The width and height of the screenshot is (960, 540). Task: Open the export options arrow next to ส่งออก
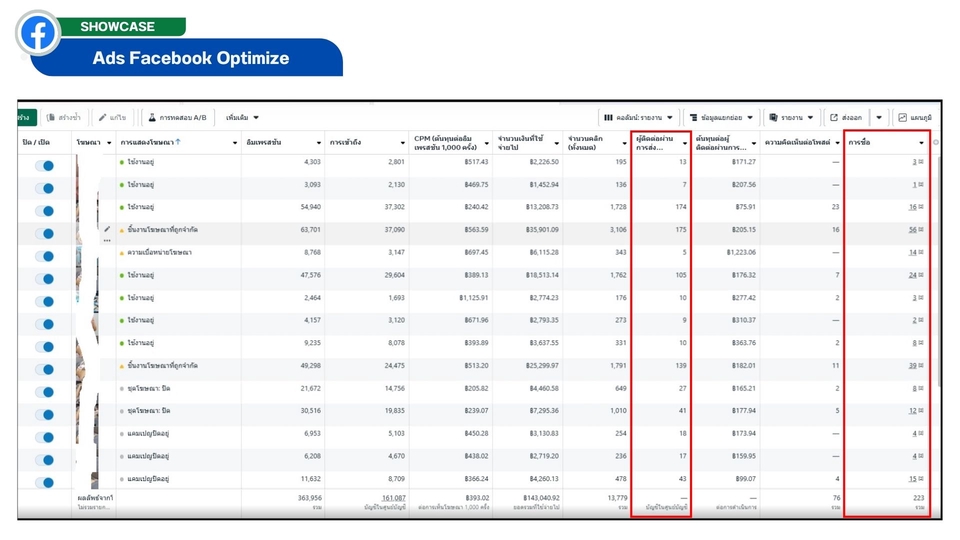[x=879, y=118]
